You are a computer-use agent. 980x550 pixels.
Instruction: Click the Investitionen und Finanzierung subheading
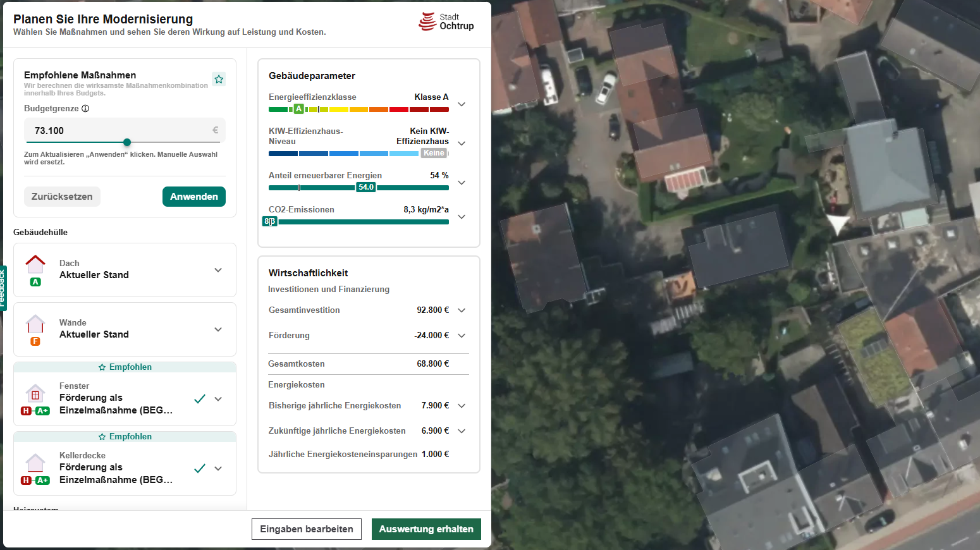click(329, 290)
